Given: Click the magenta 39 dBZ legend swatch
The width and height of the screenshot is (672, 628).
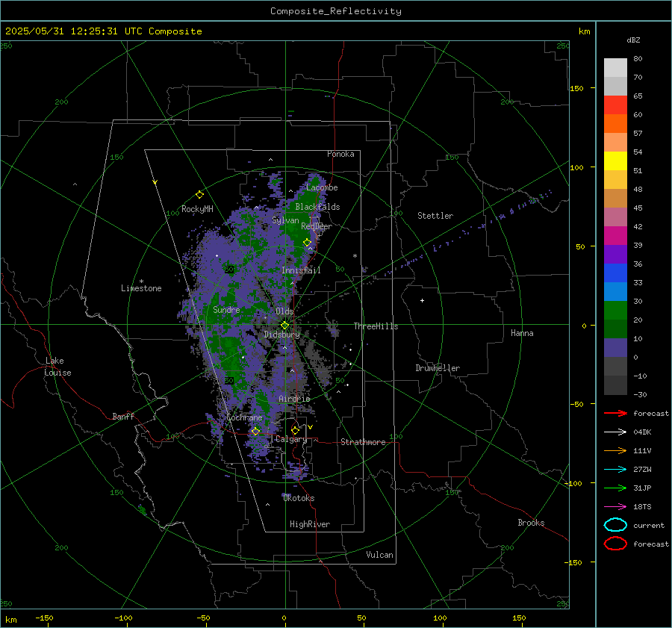Looking at the screenshot, I should pyautogui.click(x=615, y=235).
